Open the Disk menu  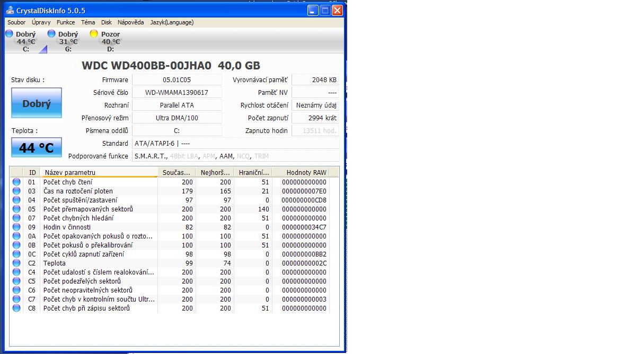point(107,22)
